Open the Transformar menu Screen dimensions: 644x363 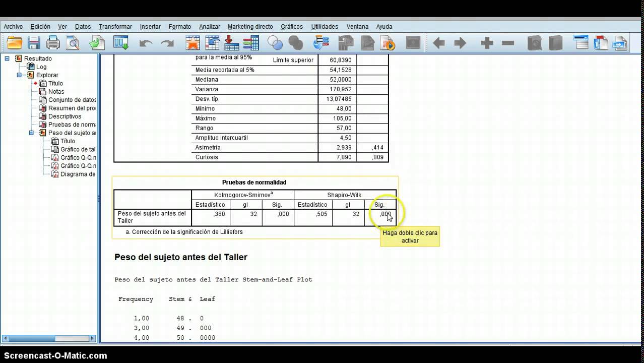(115, 27)
